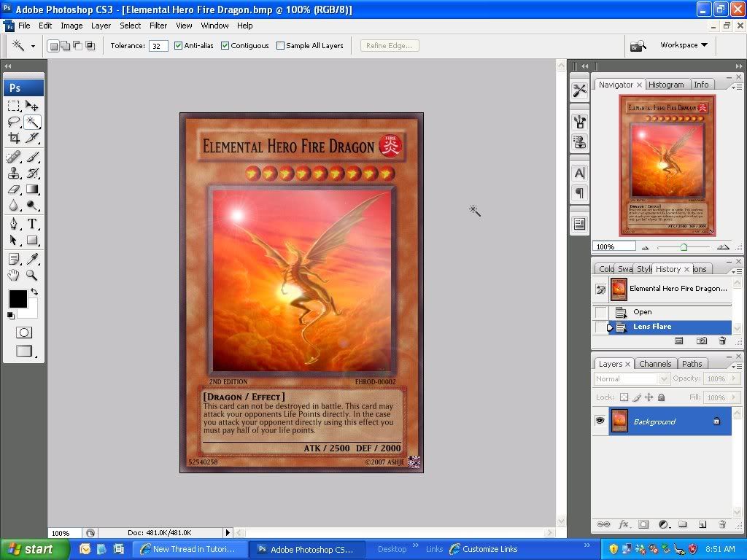Click the foreground color swatch

click(18, 298)
